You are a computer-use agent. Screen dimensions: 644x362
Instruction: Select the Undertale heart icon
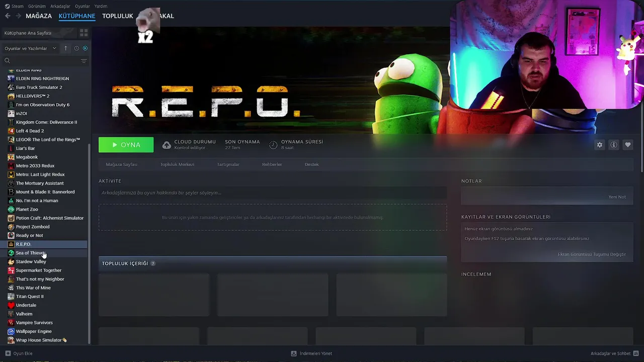11,305
